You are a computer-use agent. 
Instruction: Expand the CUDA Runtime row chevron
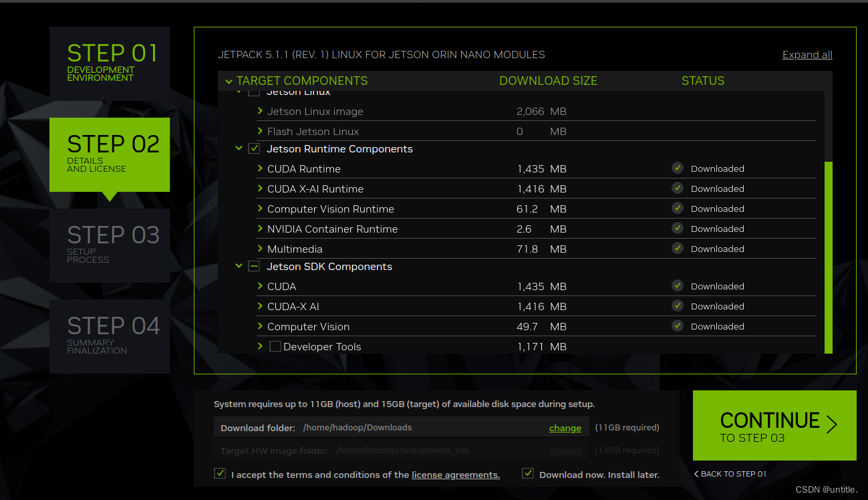tap(260, 168)
